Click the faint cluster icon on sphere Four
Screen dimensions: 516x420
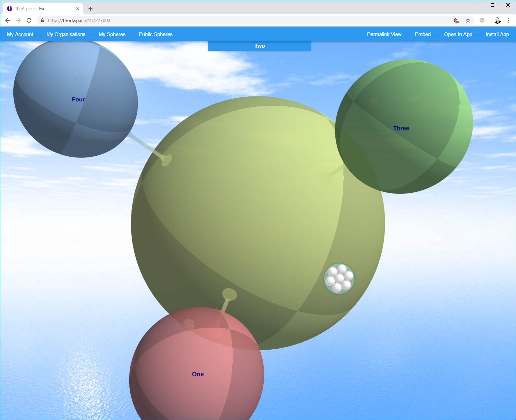click(x=81, y=79)
